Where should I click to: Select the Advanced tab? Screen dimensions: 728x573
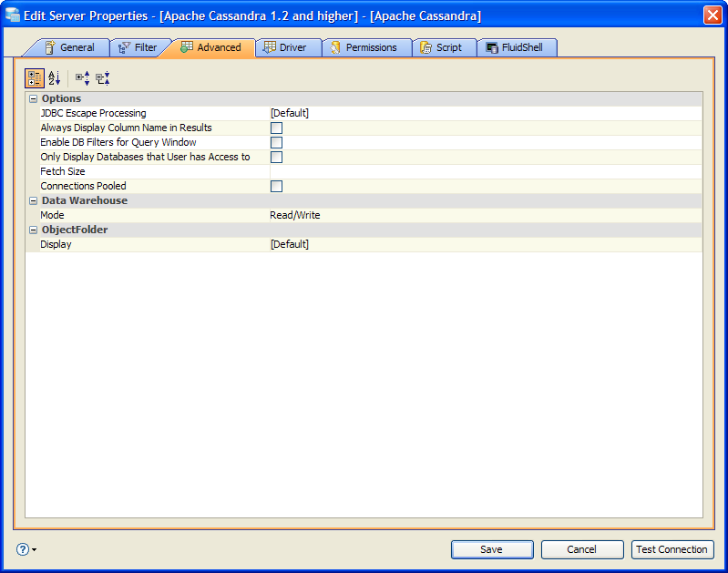pos(210,47)
